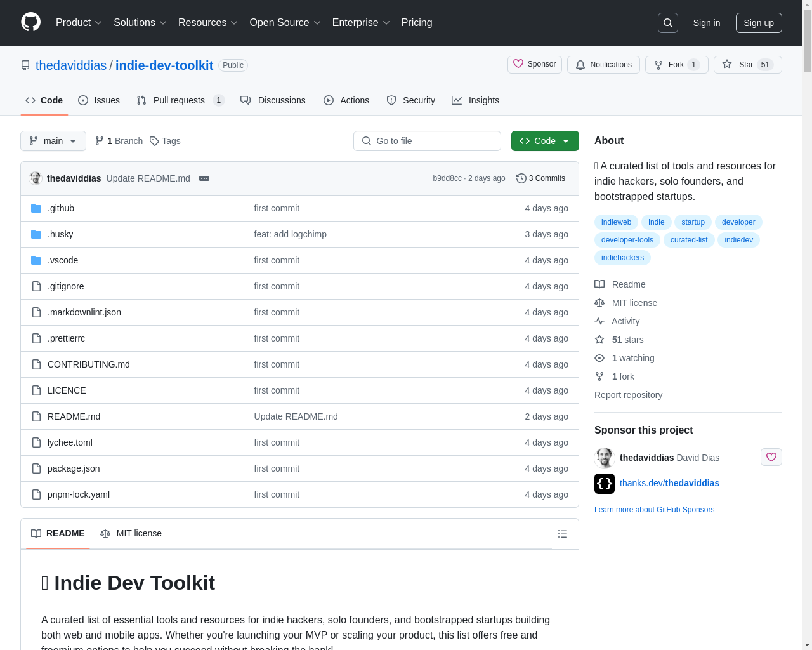Open the search magnifier button
Image resolution: width=812 pixels, height=650 pixels.
pyautogui.click(x=668, y=23)
